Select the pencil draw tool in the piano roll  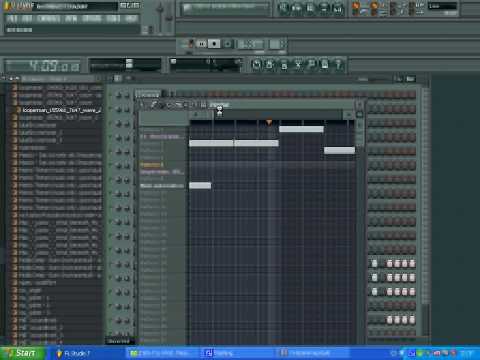[154, 105]
